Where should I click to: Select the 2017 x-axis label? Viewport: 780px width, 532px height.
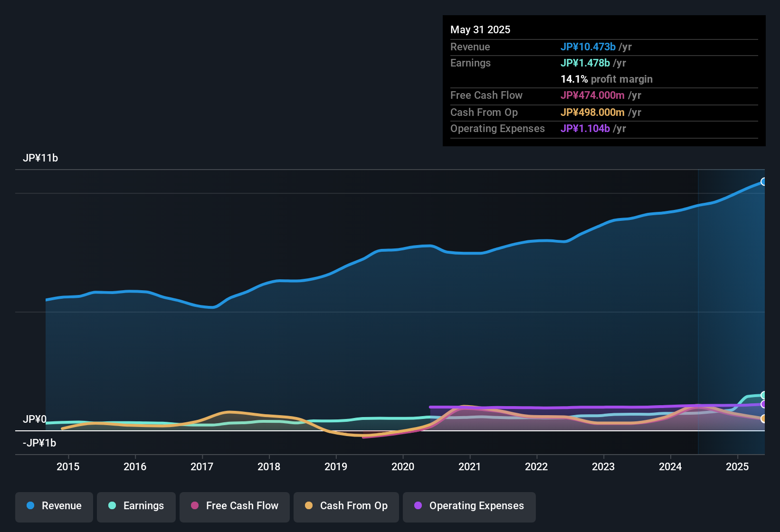[x=202, y=466]
